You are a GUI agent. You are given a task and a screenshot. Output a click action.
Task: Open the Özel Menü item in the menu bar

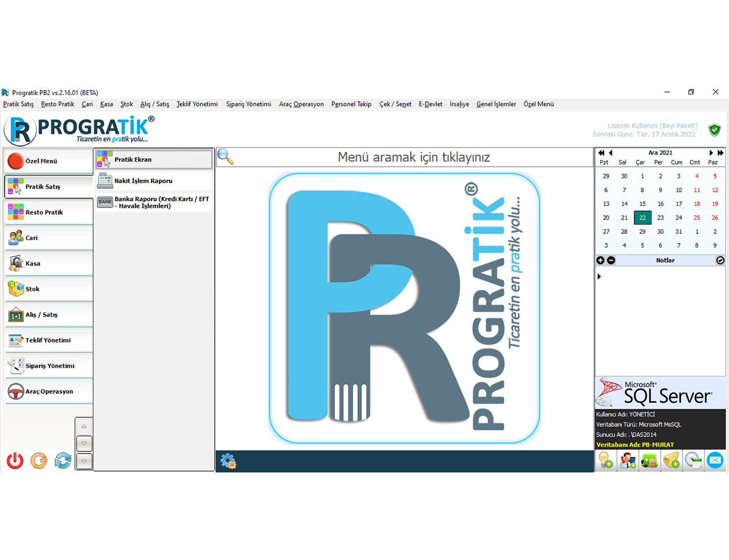pos(539,104)
